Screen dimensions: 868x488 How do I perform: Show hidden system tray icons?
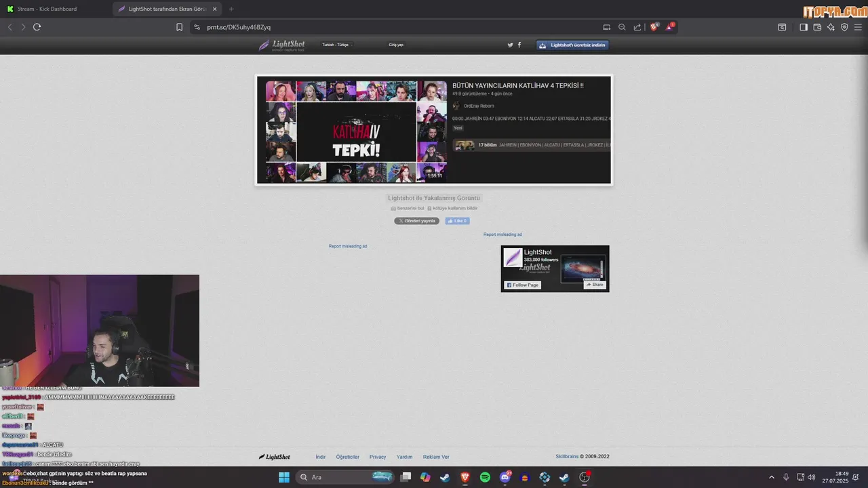pyautogui.click(x=771, y=477)
